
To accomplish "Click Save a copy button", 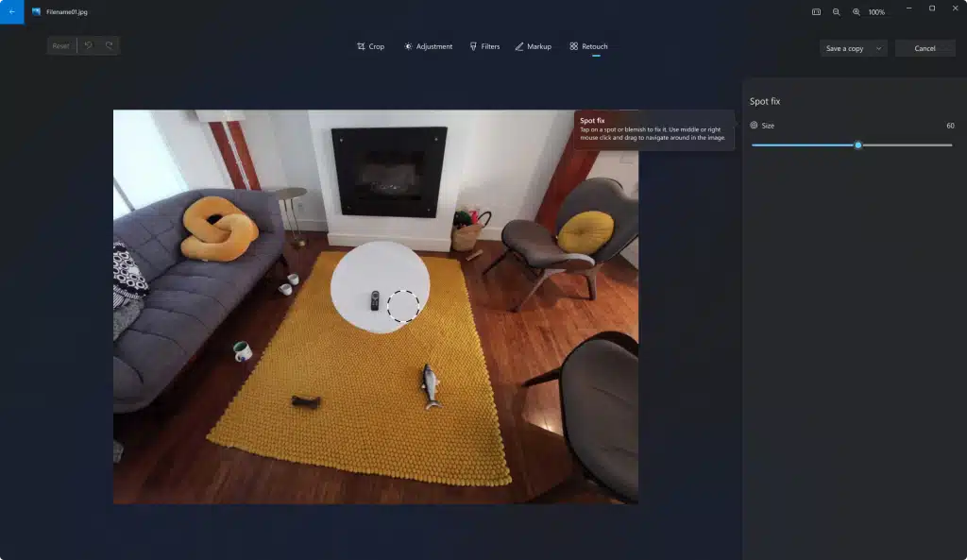I will pyautogui.click(x=845, y=48).
